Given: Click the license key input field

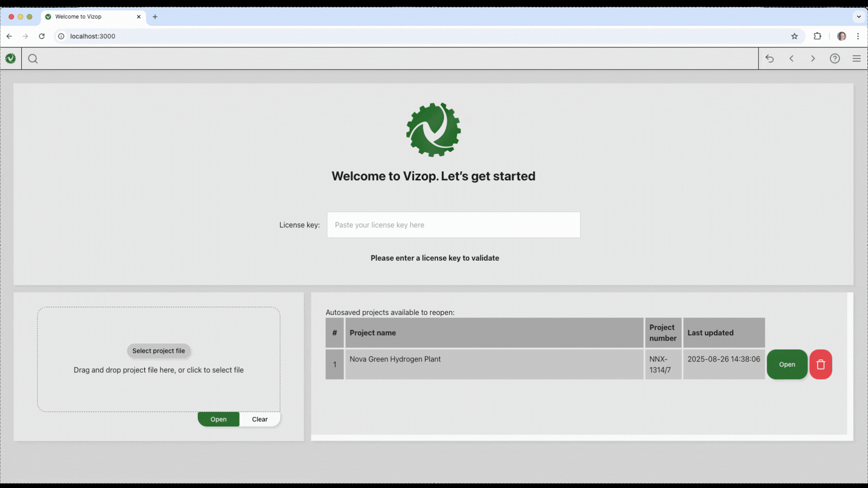Looking at the screenshot, I should 453,225.
